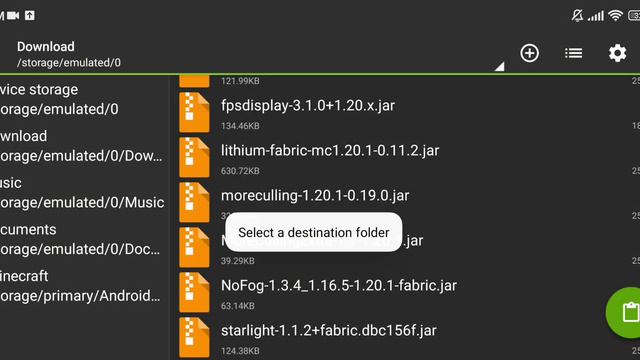Expand the path dropdown triangle
The height and width of the screenshot is (360, 640).
coord(500,67)
